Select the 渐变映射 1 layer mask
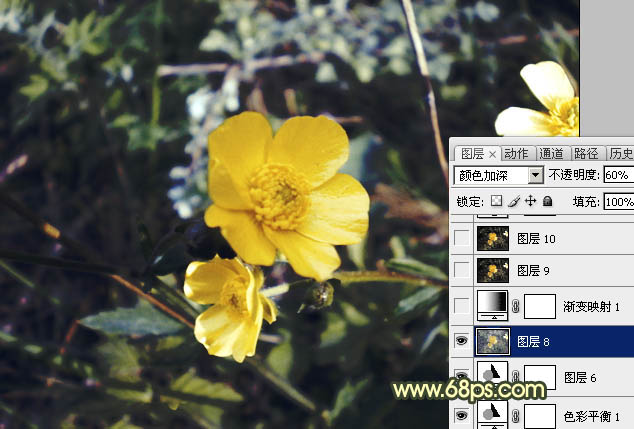634x429 pixels. pos(540,306)
